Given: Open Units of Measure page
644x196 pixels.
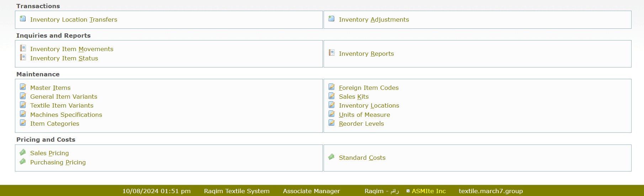Looking at the screenshot, I should click(x=364, y=115).
